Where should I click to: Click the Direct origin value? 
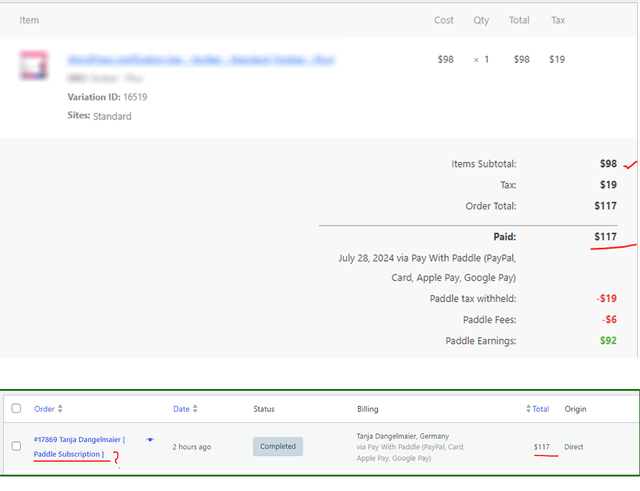pyautogui.click(x=574, y=447)
